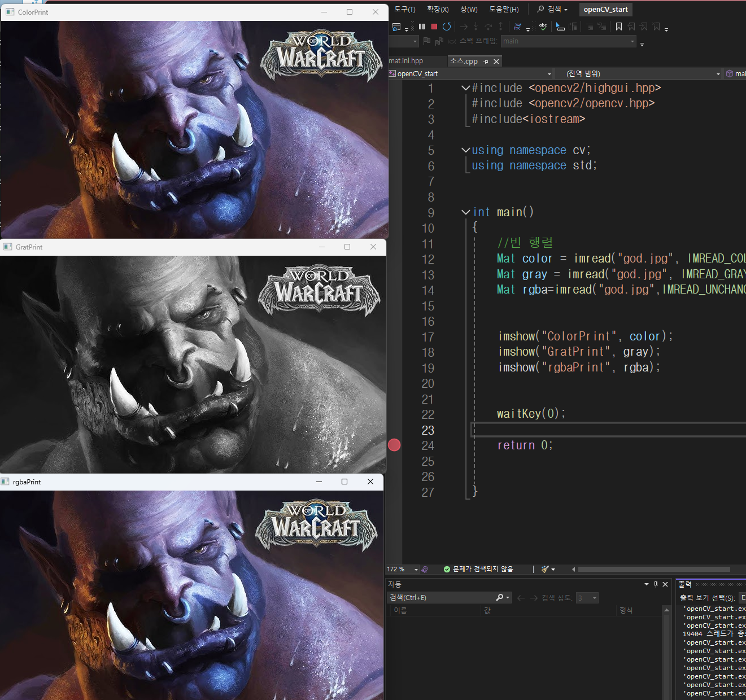
Task: Open the 자동 panel window options arrow
Action: pos(647,584)
